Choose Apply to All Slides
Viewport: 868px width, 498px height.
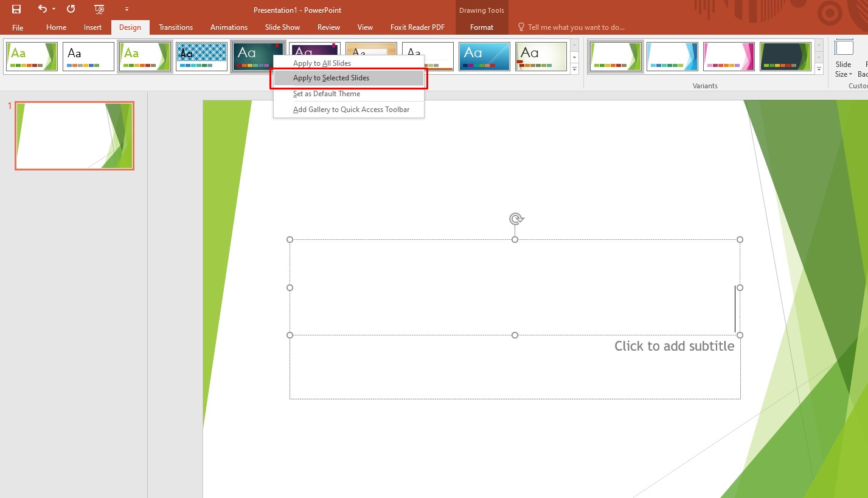click(322, 63)
